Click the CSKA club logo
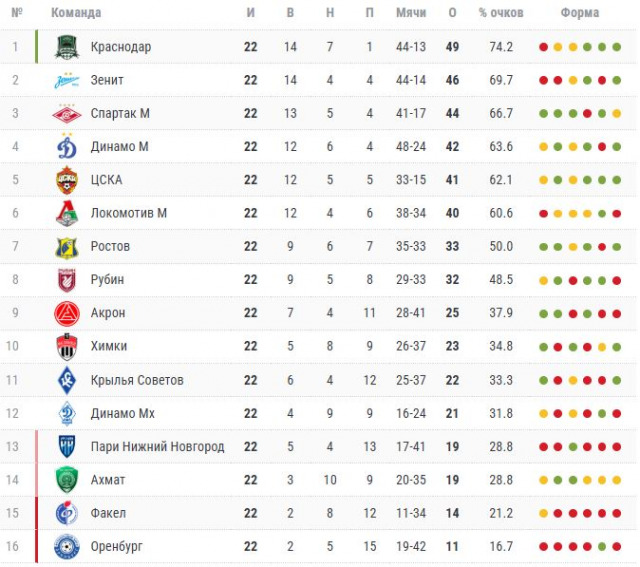 66,180
